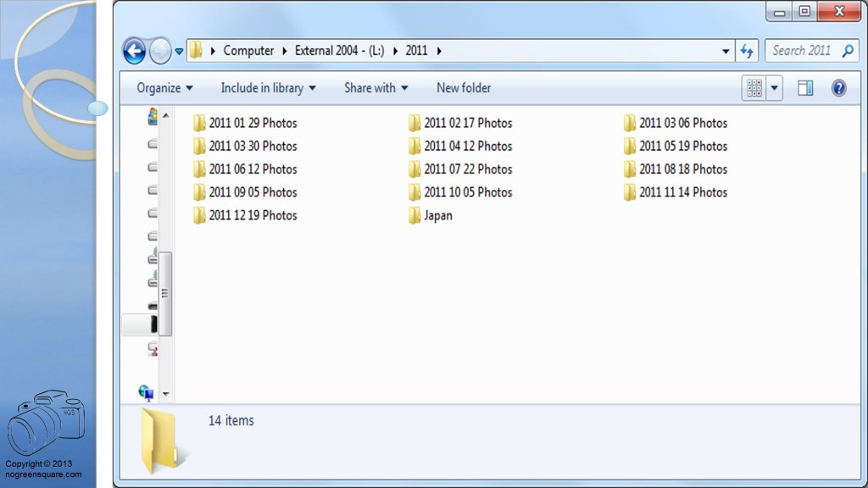Select the 2011 02 17 Photos folder

pos(460,123)
